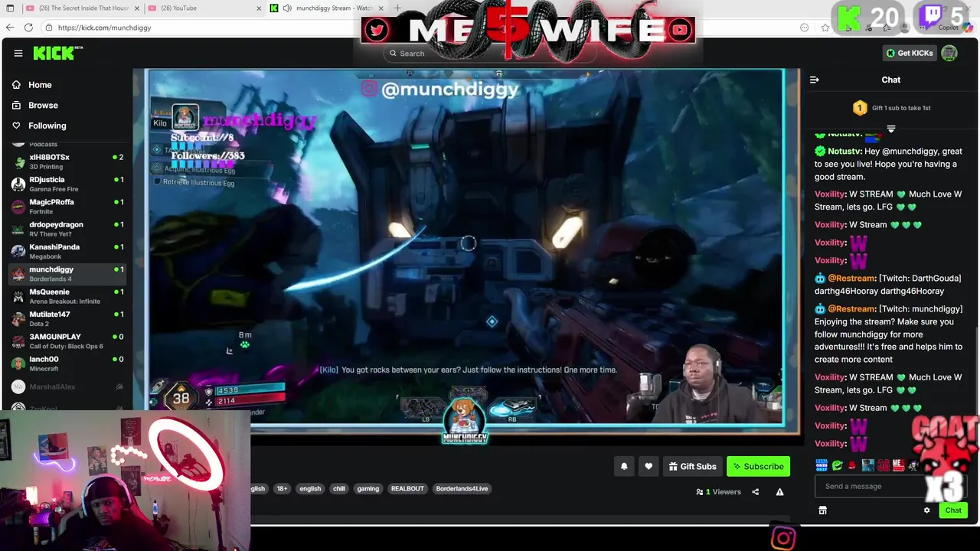980x551 pixels.
Task: Open the Following list in sidebar
Action: tap(39, 126)
